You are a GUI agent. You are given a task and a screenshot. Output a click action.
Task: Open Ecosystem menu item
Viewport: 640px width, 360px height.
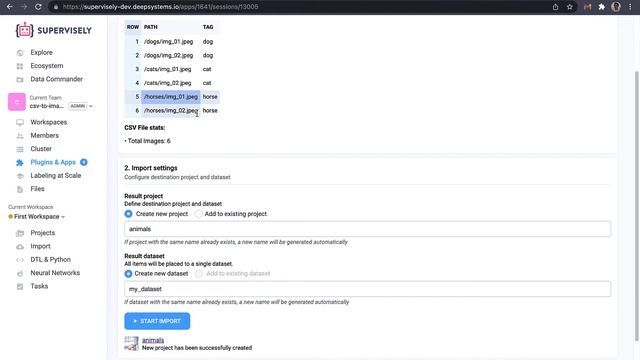(x=47, y=66)
